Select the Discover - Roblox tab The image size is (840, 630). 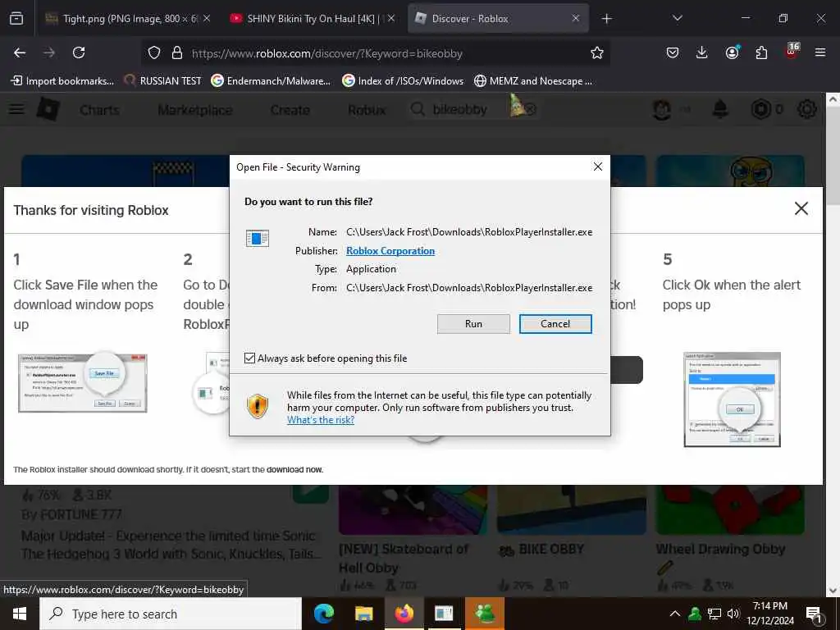498,19
